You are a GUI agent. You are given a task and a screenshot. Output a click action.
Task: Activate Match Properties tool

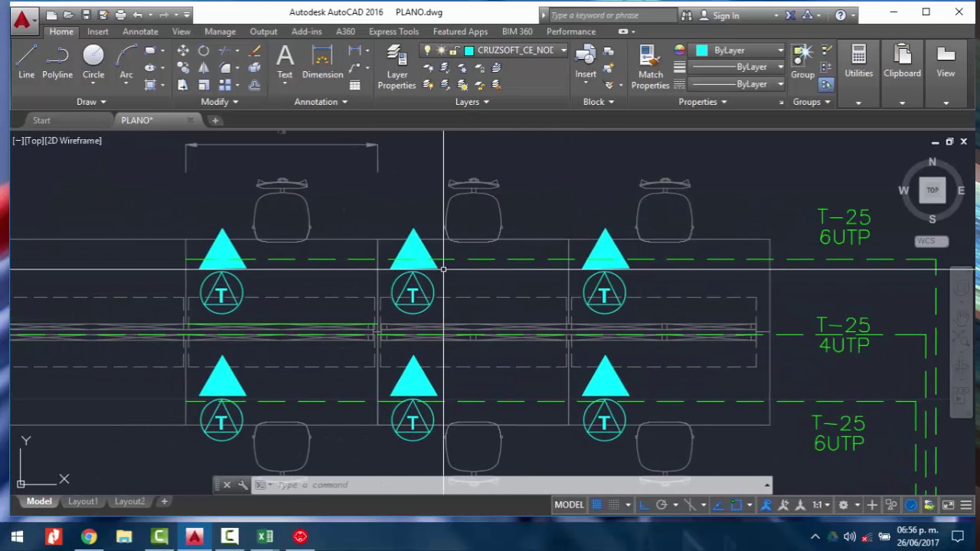(x=650, y=67)
